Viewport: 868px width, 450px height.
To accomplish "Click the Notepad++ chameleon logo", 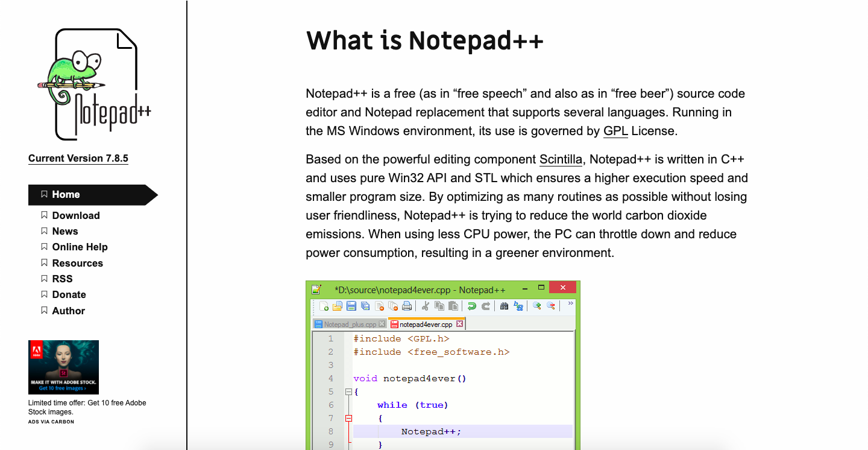I will click(x=94, y=85).
